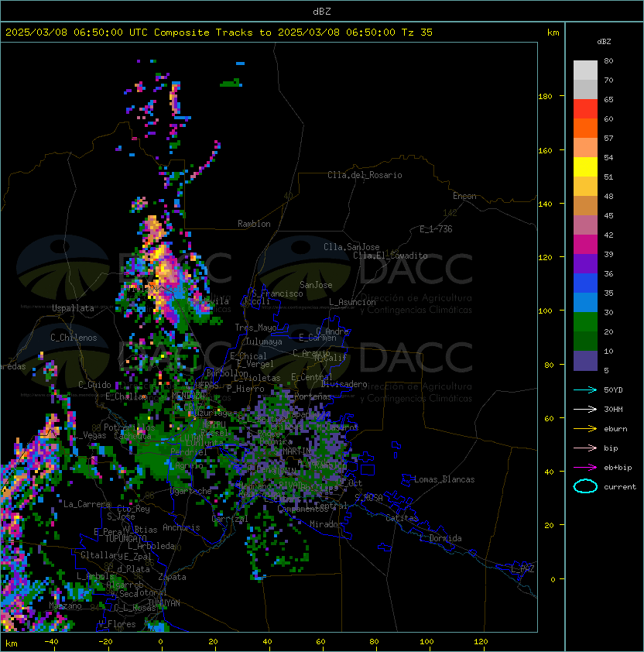The height and width of the screenshot is (652, 644).
Task: Click the 50YD cyan arrow legend icon
Action: [x=585, y=390]
